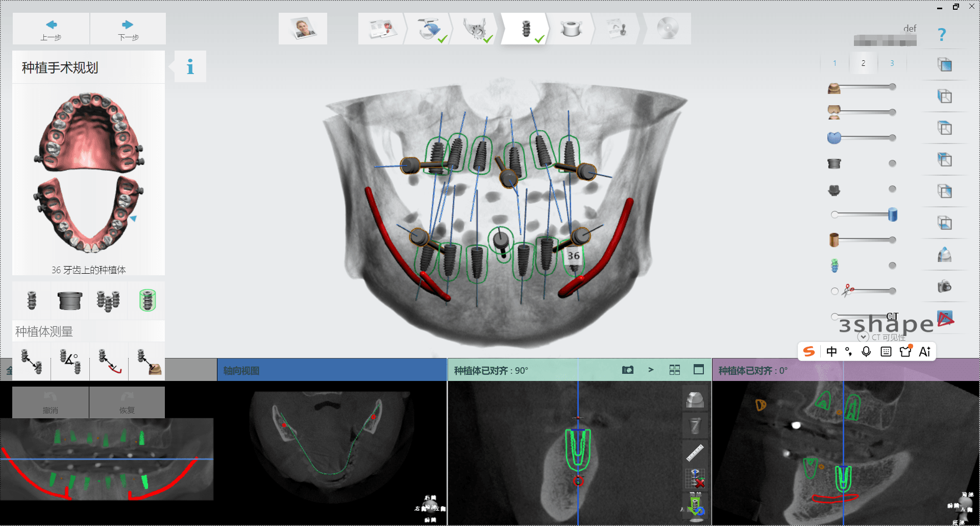
Task: Click the Sogou IME microphone icon
Action: click(x=866, y=351)
